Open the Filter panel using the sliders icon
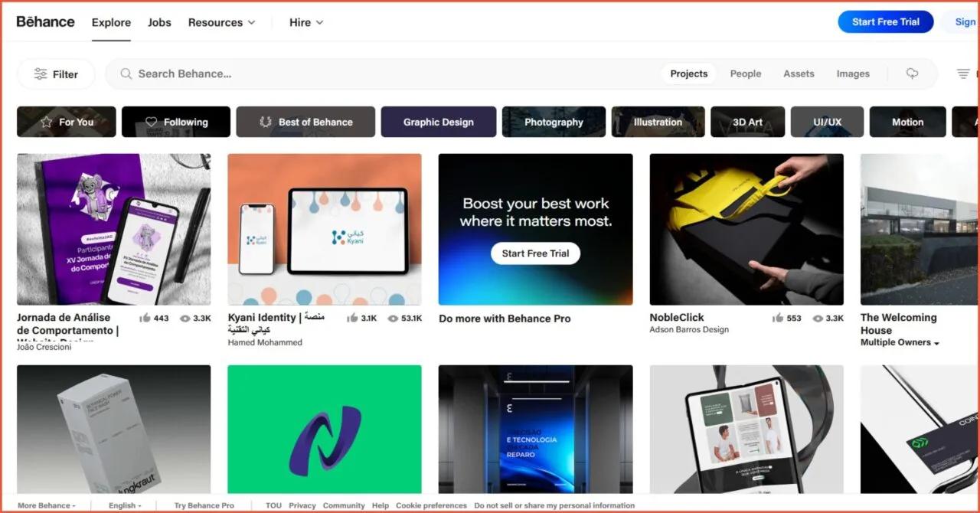This screenshot has width=980, height=513. click(41, 74)
